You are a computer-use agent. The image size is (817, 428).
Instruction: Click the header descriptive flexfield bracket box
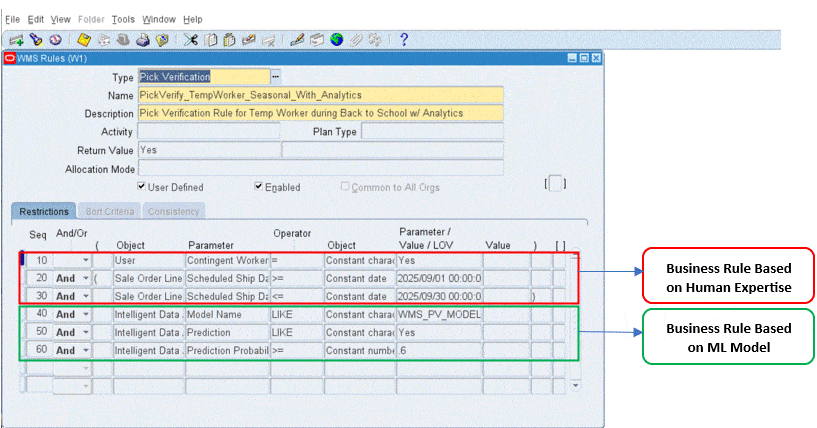tap(555, 184)
